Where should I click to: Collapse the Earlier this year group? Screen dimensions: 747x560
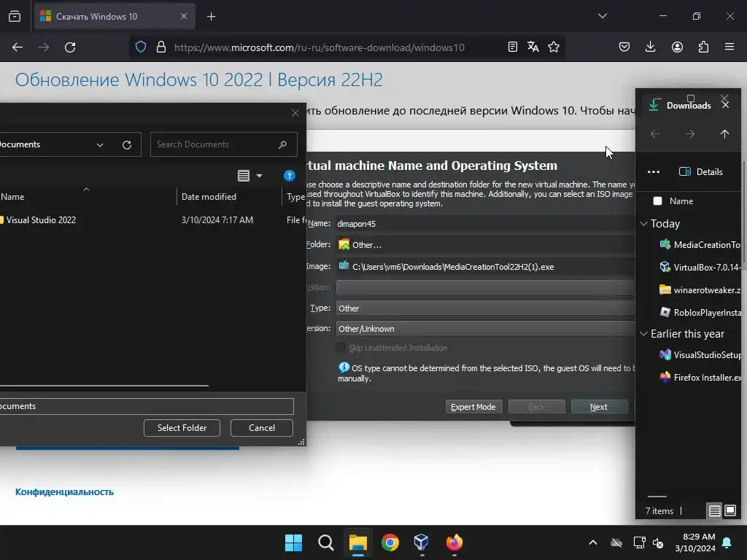[x=643, y=333]
